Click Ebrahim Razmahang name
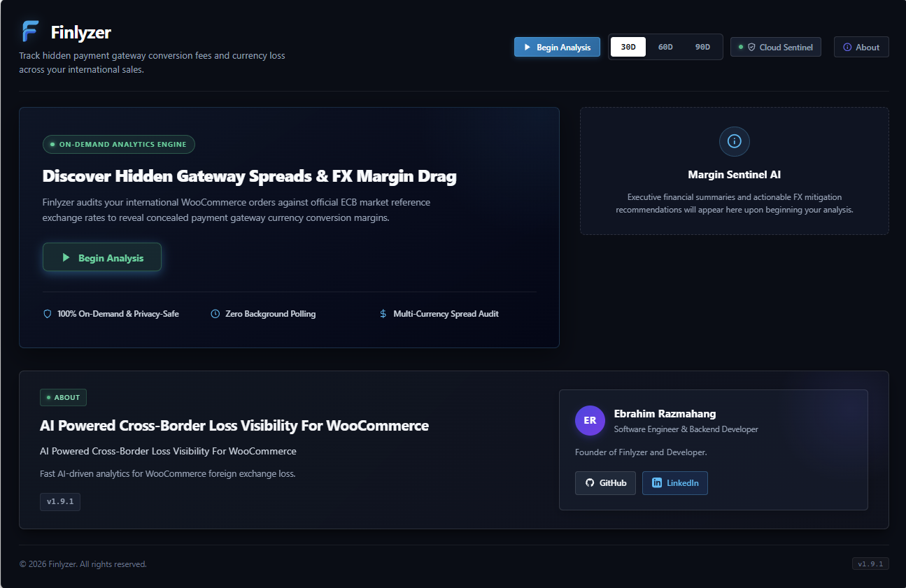The height and width of the screenshot is (588, 906). 665,413
